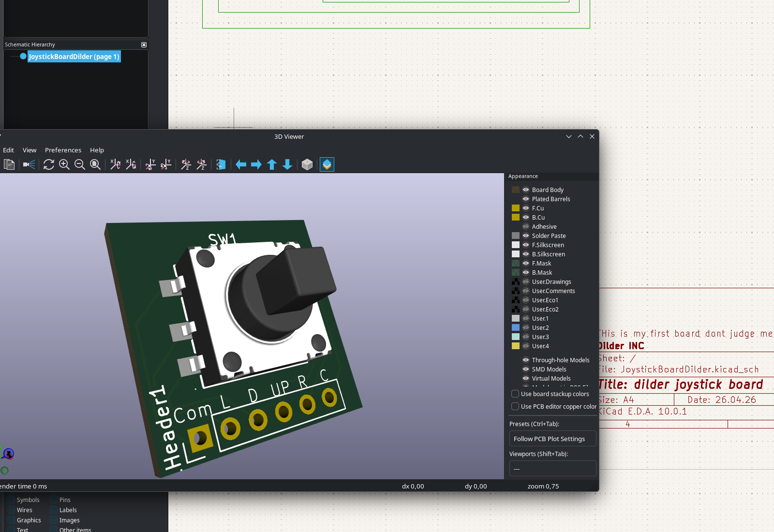The width and height of the screenshot is (774, 532).
Task: Click the 'zoom 0,75' status text
Action: pyautogui.click(x=543, y=486)
